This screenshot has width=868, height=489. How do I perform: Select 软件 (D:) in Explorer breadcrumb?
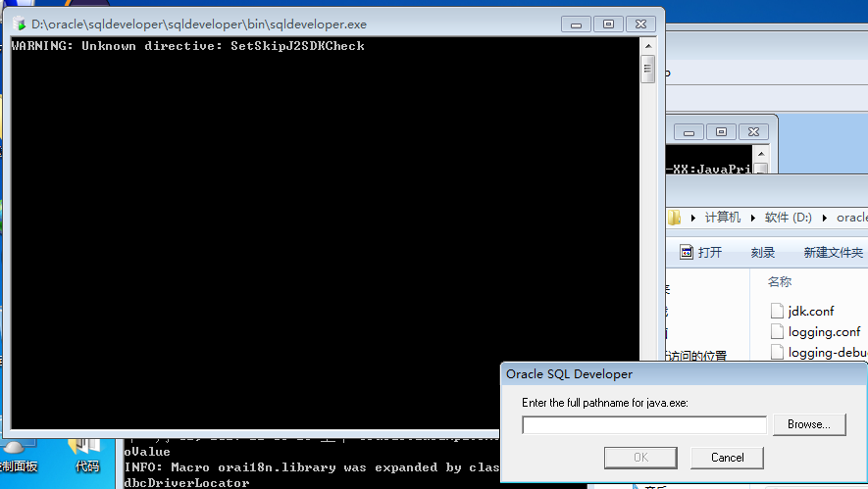(x=789, y=218)
